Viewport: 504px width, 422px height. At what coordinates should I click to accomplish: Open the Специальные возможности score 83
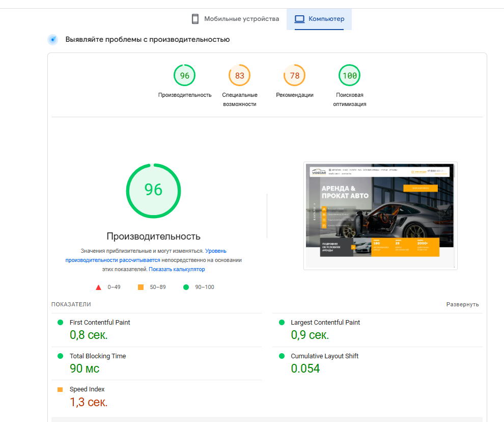coord(239,76)
